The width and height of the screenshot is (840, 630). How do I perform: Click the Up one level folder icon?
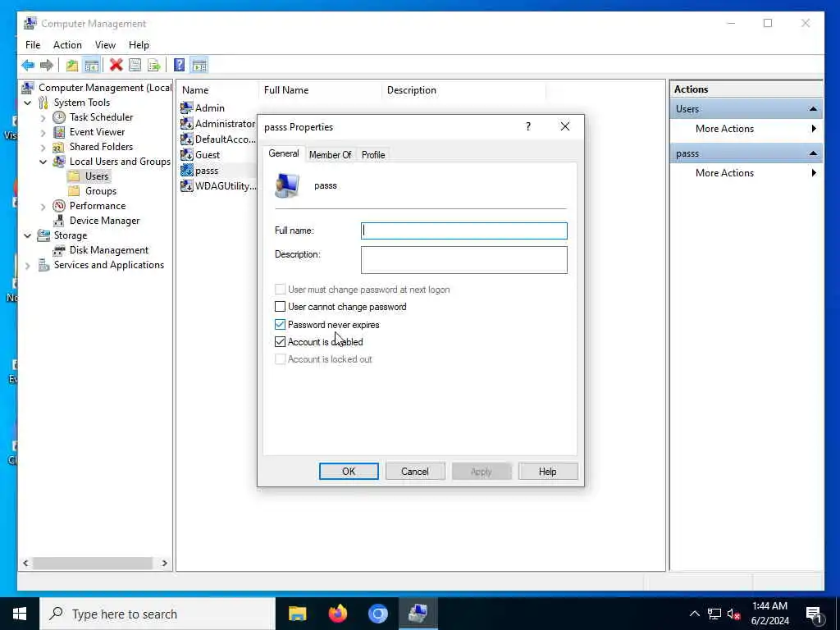(72, 66)
